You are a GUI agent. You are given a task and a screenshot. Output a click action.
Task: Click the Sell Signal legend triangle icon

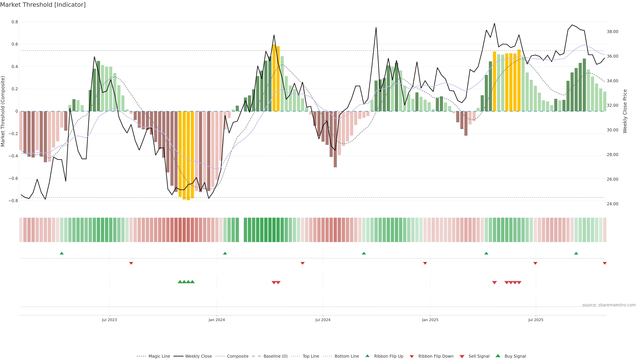pyautogui.click(x=462, y=356)
